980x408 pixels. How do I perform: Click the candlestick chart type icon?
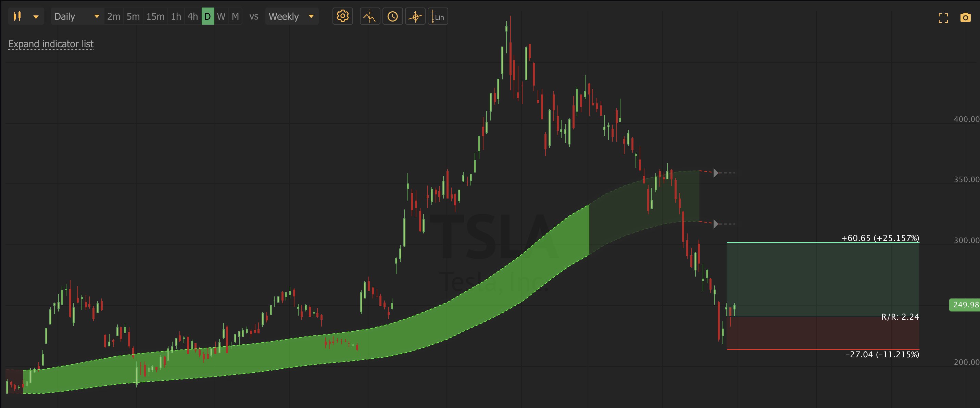tap(17, 16)
